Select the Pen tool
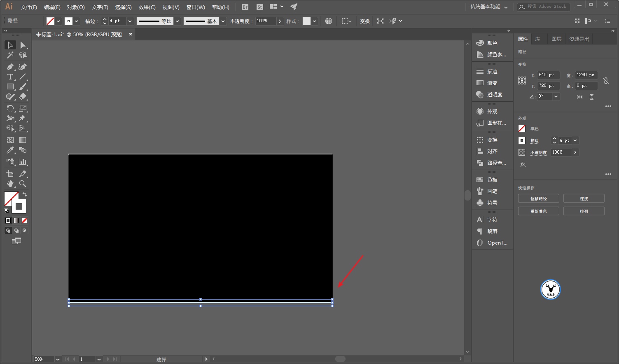 tap(10, 67)
